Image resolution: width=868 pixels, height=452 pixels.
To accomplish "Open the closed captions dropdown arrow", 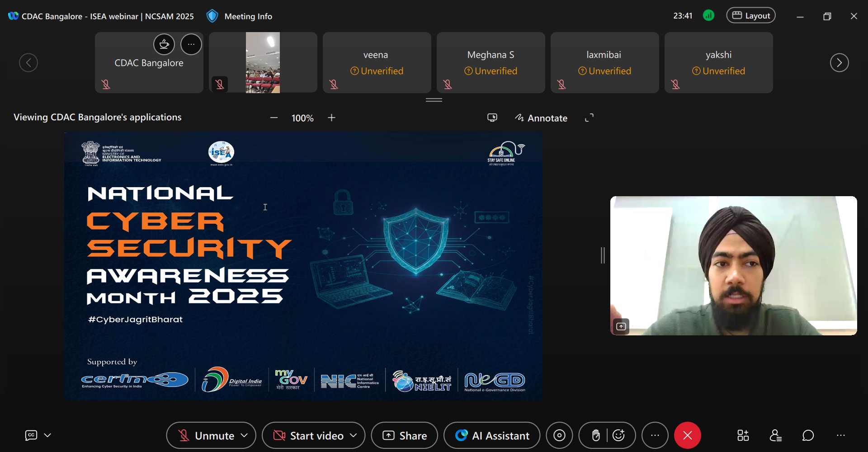I will click(x=47, y=435).
